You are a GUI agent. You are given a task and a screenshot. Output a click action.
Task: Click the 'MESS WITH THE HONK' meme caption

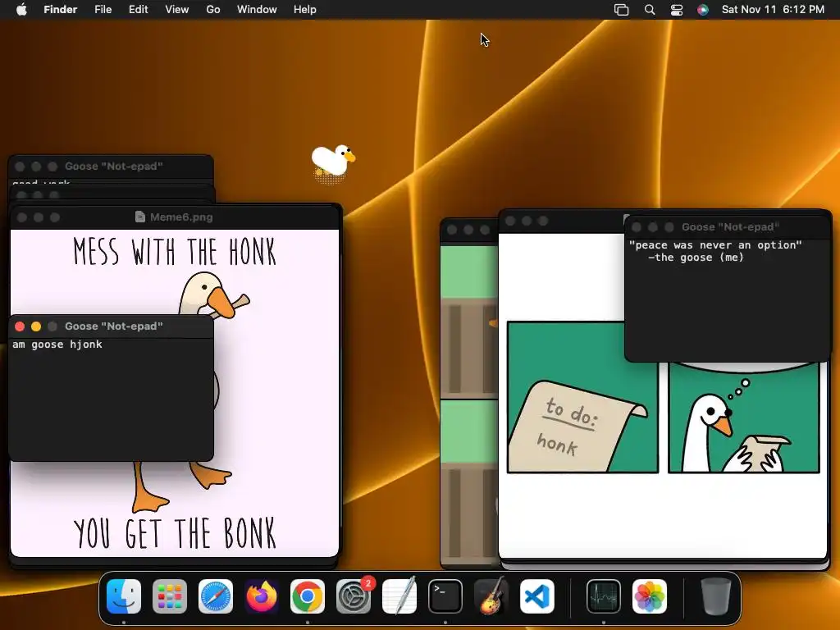[175, 251]
